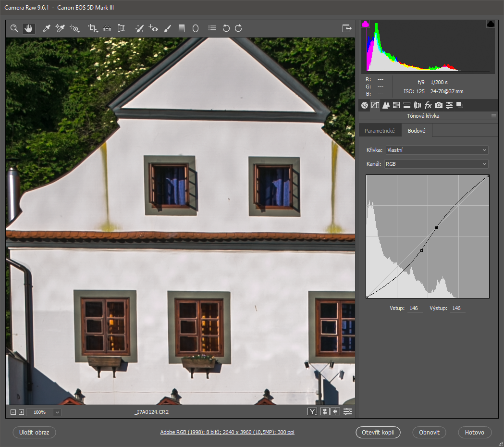The width and height of the screenshot is (504, 447).
Task: Switch to the Parametrické tab
Action: (380, 131)
